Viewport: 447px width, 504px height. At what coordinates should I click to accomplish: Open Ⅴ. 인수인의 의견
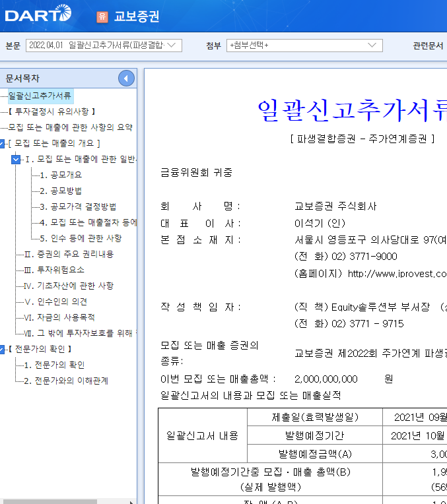point(55,301)
